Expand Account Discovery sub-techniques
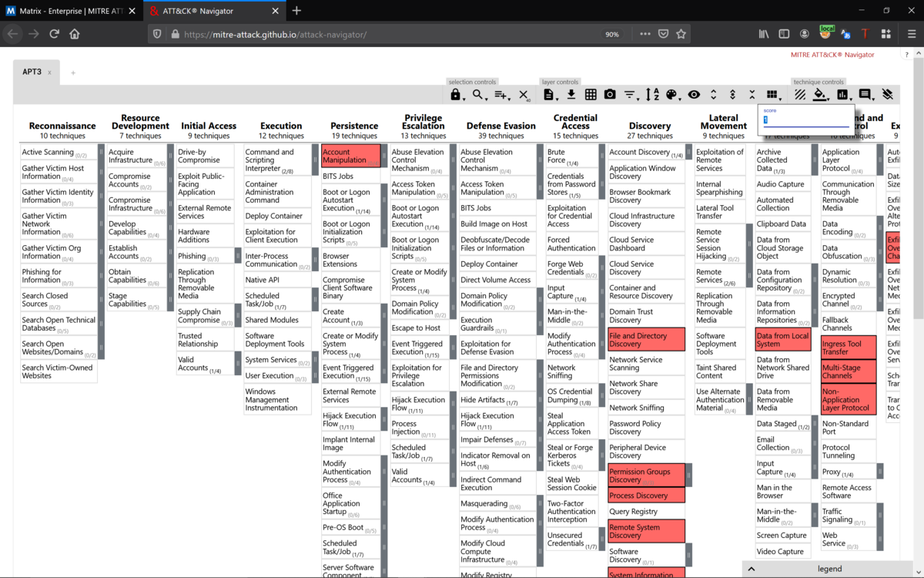The height and width of the screenshot is (578, 924). (688, 153)
